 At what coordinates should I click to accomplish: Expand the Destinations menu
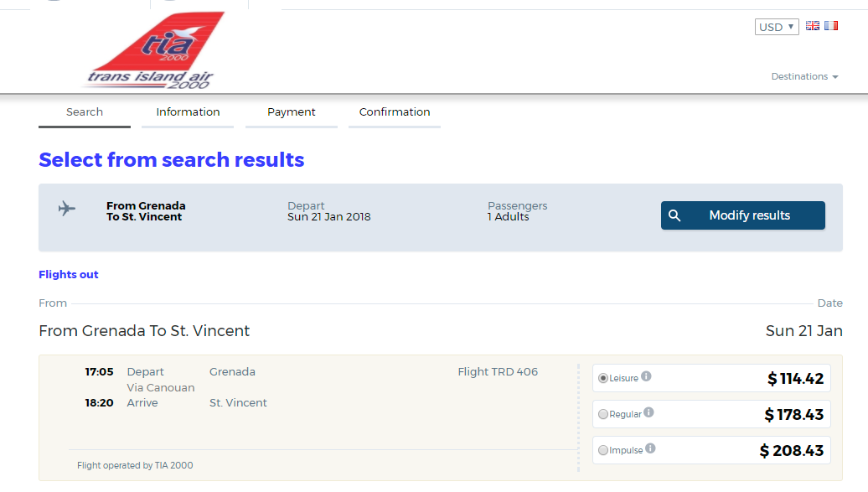click(x=804, y=76)
